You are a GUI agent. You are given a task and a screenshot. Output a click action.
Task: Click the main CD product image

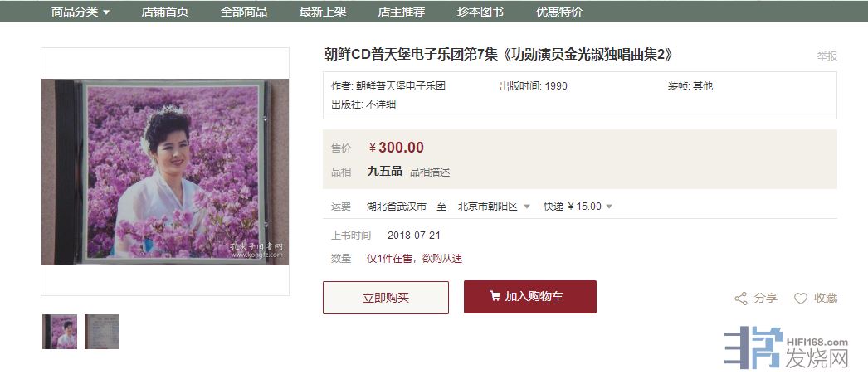165,172
